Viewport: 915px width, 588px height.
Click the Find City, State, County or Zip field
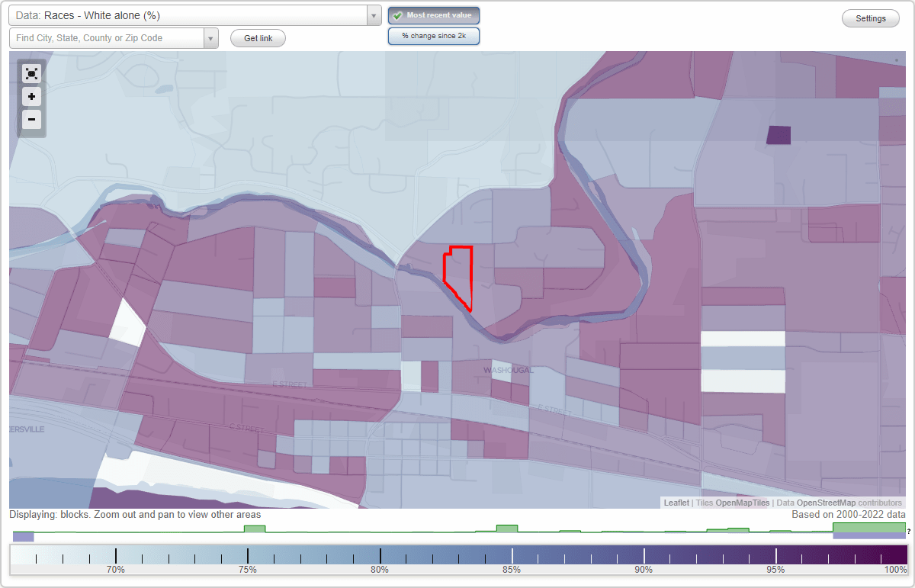click(x=107, y=38)
